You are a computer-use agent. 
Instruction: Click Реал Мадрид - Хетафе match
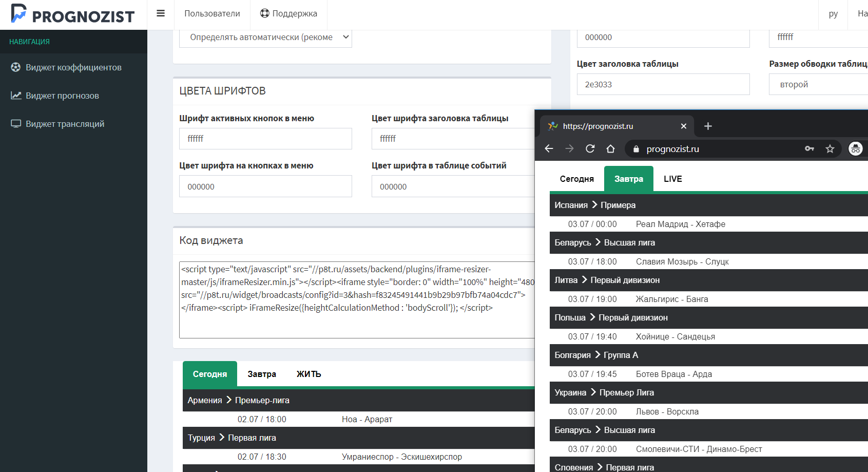(680, 224)
